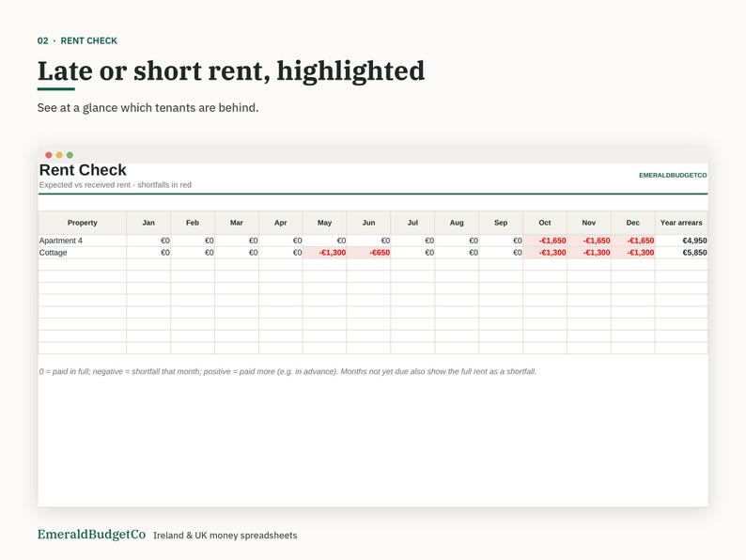Click the '02 · RENT CHECK' section label
The image size is (746, 560).
[77, 41]
